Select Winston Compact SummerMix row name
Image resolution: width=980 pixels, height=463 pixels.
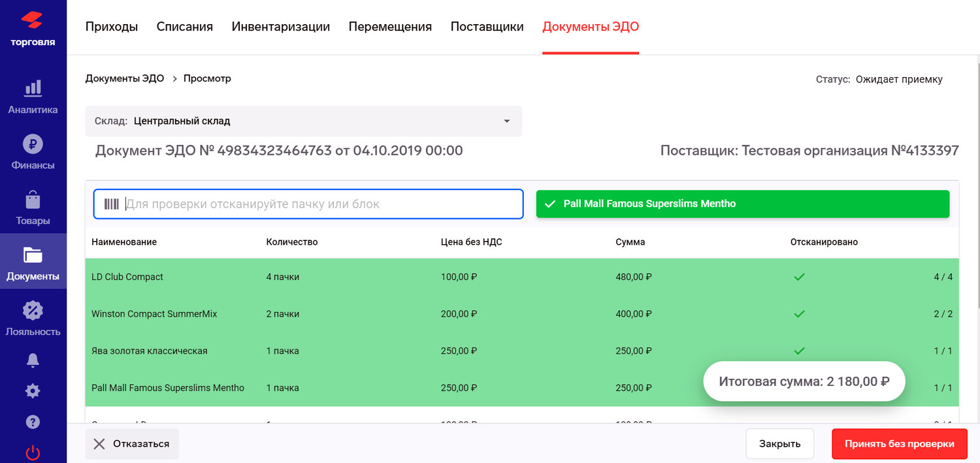154,314
